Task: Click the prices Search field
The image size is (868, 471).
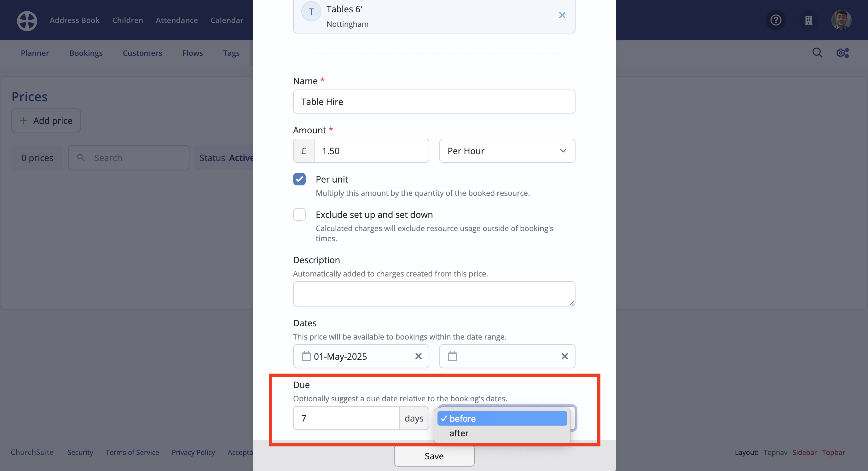Action: [129, 157]
